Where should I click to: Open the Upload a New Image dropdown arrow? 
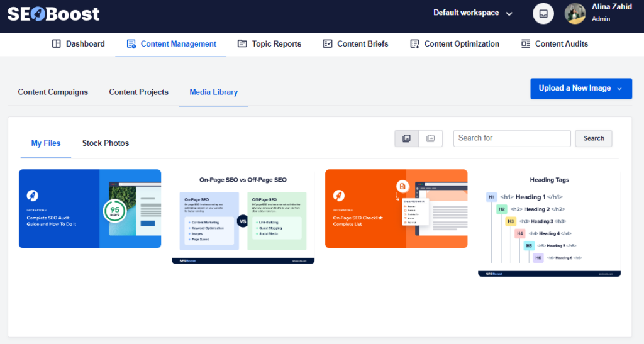(619, 89)
